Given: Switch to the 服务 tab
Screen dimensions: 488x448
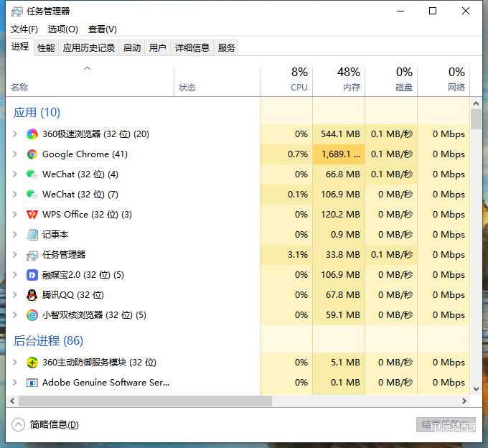Looking at the screenshot, I should click(x=226, y=48).
